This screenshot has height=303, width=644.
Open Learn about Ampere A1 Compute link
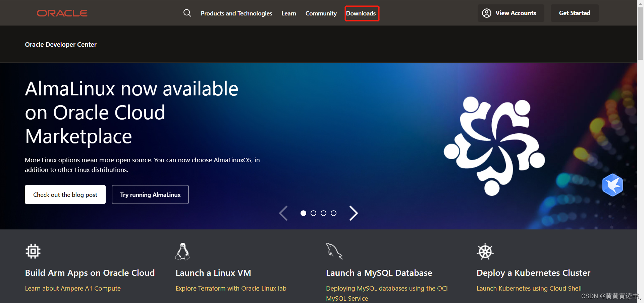(x=73, y=288)
